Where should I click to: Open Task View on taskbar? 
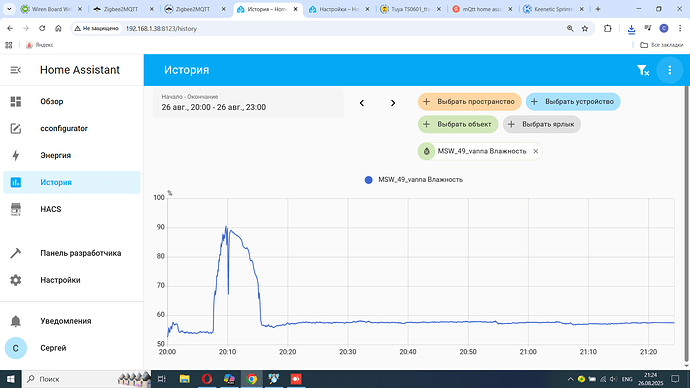[161, 379]
